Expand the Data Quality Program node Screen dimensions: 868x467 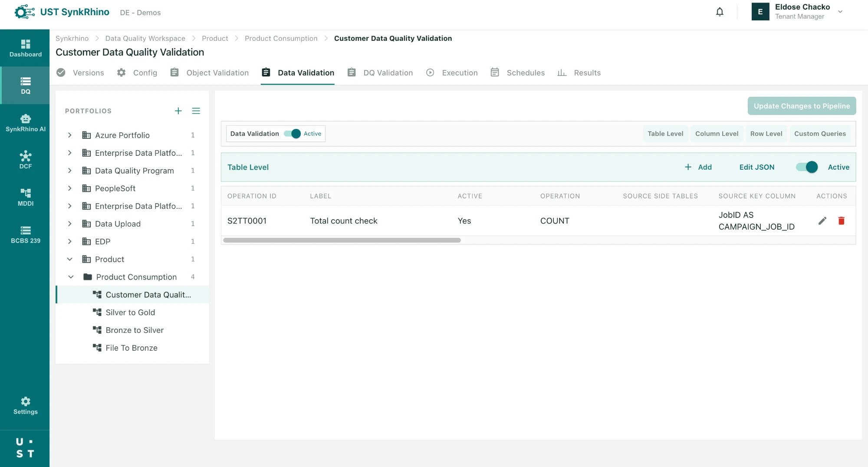coord(69,171)
